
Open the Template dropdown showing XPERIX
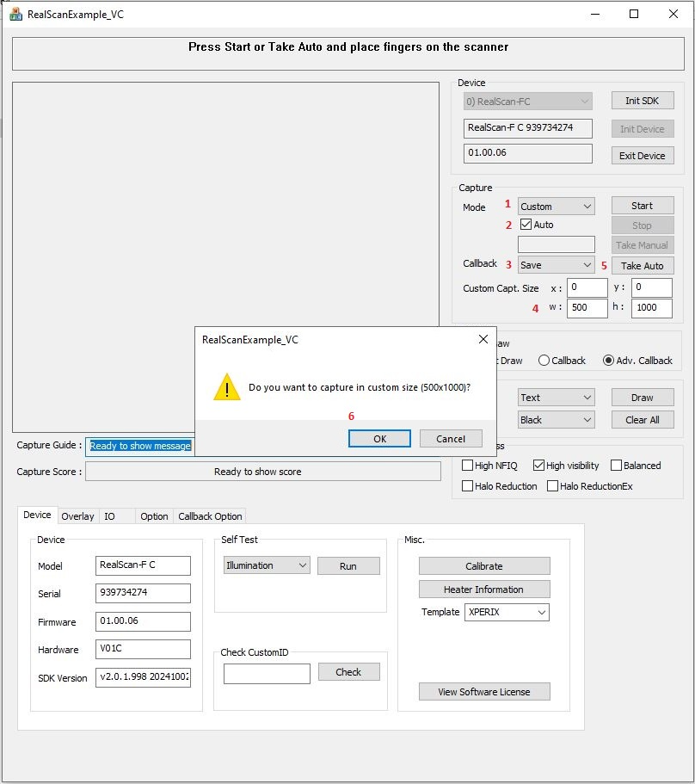pos(507,612)
